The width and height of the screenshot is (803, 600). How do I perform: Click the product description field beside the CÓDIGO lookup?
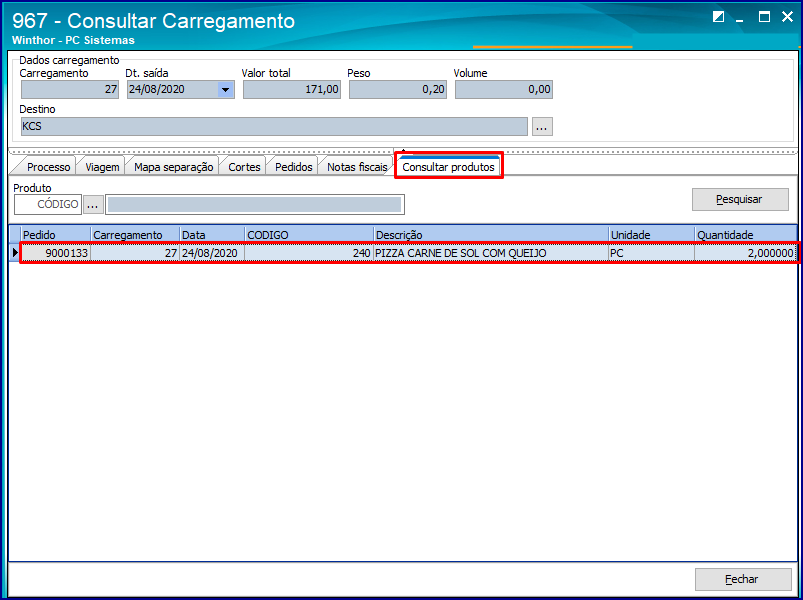(x=255, y=204)
